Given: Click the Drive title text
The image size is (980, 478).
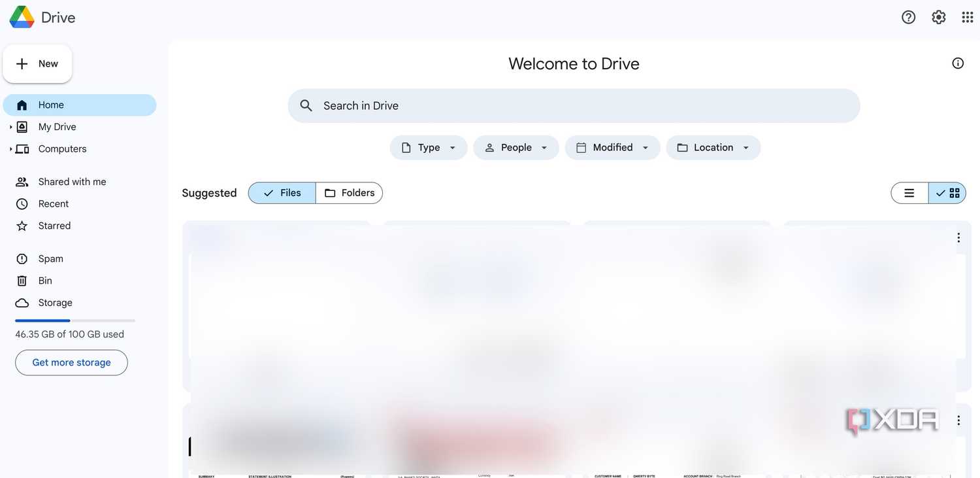Looking at the screenshot, I should pos(58,18).
